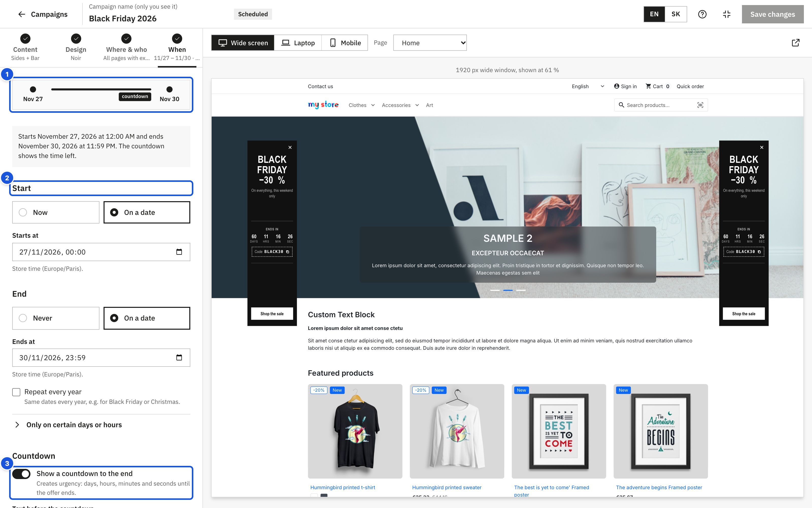Go back to Campaigns using the arrow
The width and height of the screenshot is (812, 508).
[22, 14]
